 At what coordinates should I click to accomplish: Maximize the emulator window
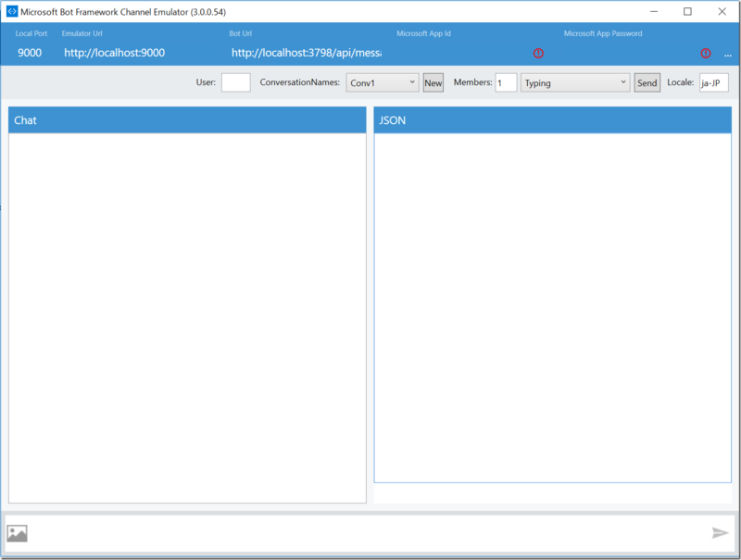coord(687,11)
